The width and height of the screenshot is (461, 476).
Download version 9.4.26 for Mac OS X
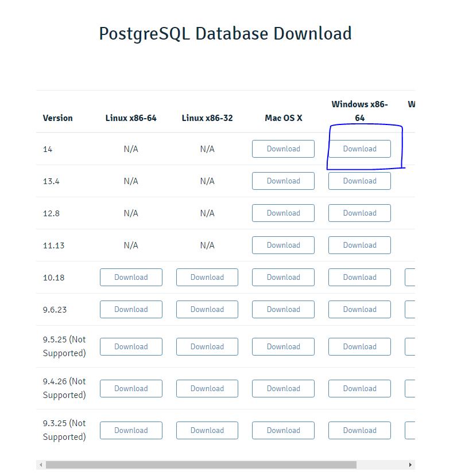283,389
